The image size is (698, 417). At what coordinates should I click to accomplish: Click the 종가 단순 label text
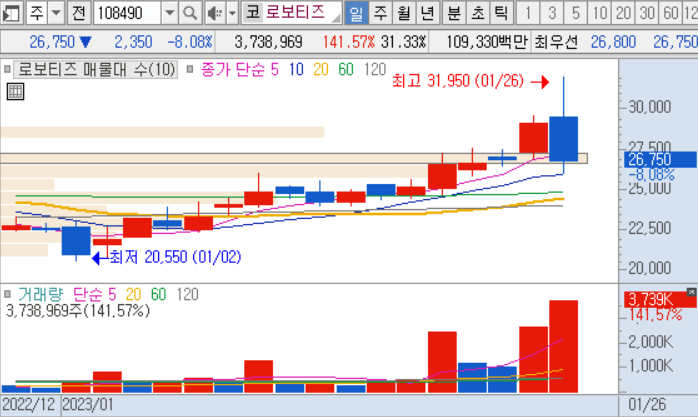232,70
